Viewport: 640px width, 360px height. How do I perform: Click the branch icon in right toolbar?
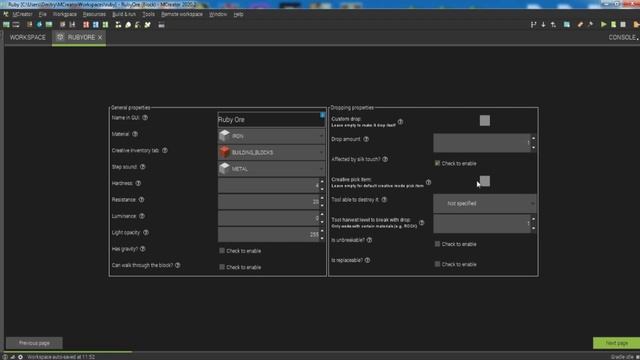533,24
